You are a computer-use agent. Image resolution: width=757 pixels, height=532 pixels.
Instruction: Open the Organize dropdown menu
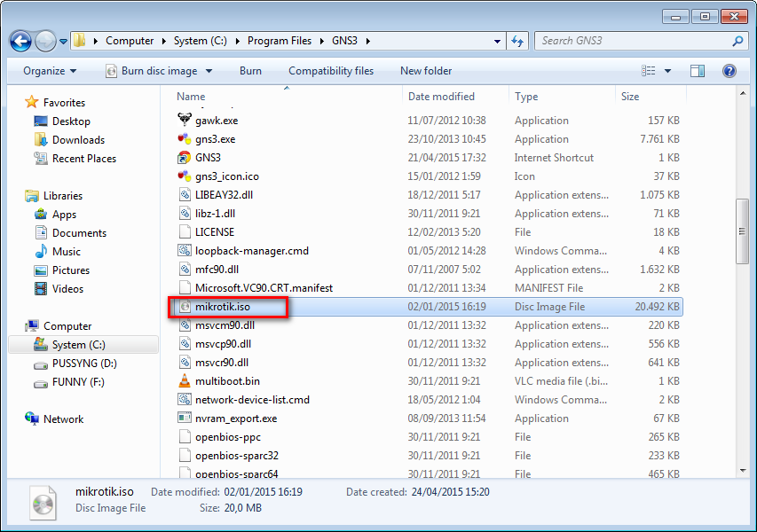pyautogui.click(x=50, y=71)
